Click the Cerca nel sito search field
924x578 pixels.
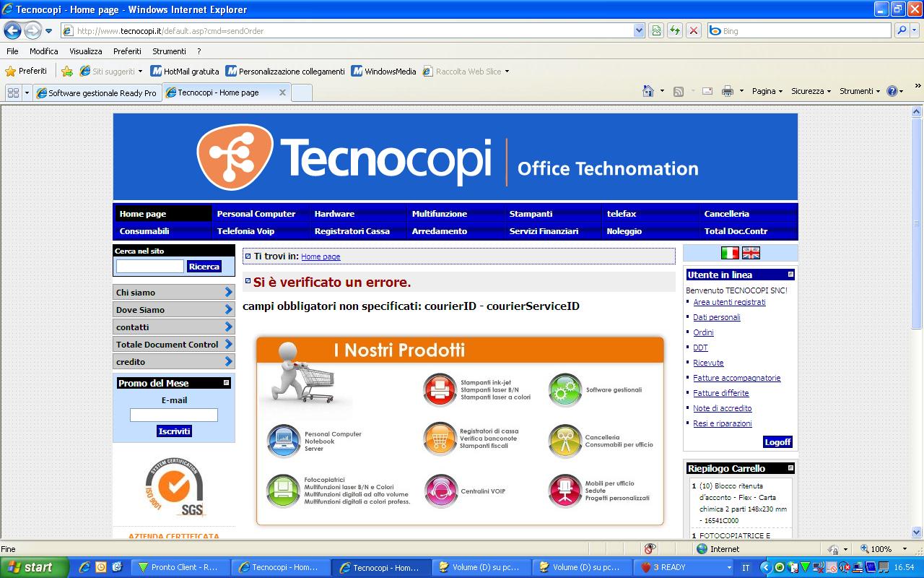click(x=150, y=267)
